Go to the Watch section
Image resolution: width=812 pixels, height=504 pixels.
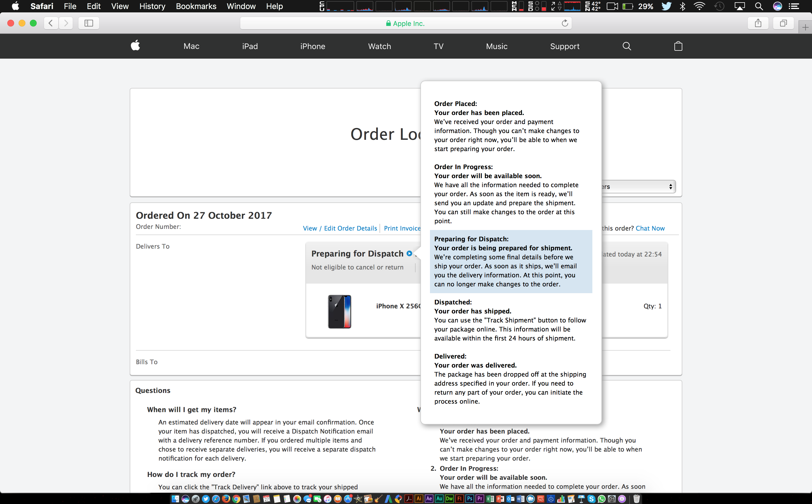click(x=379, y=46)
